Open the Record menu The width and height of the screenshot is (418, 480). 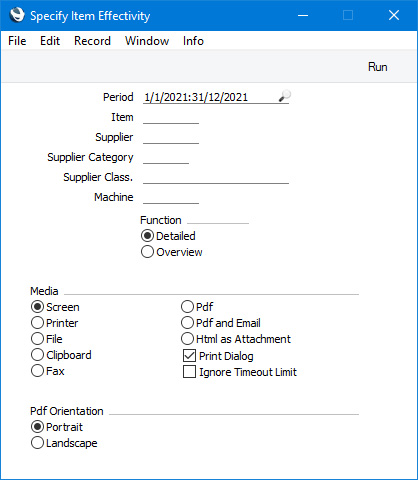(92, 41)
